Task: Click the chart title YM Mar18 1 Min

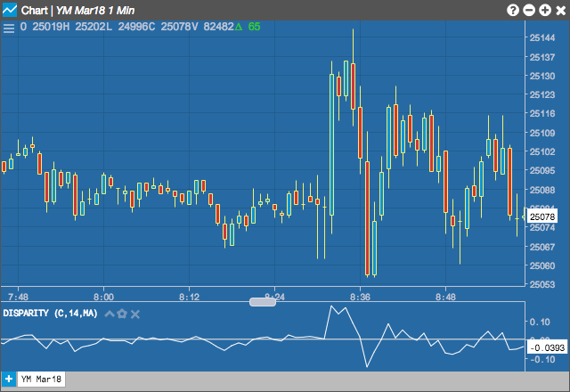Action: pos(95,11)
